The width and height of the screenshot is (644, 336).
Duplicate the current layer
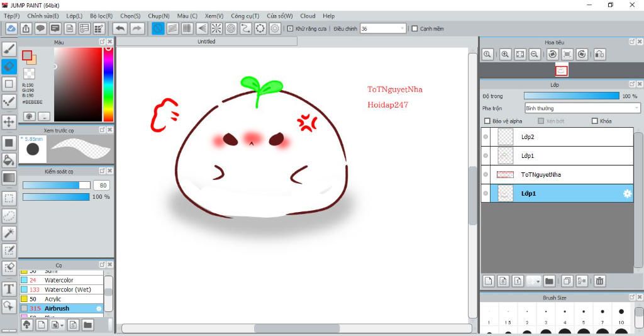(567, 281)
